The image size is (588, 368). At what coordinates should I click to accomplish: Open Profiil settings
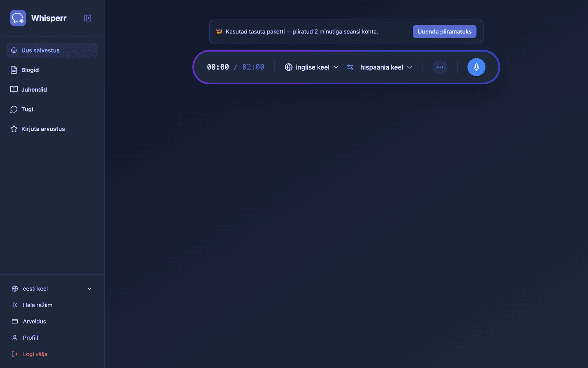pyautogui.click(x=52, y=338)
